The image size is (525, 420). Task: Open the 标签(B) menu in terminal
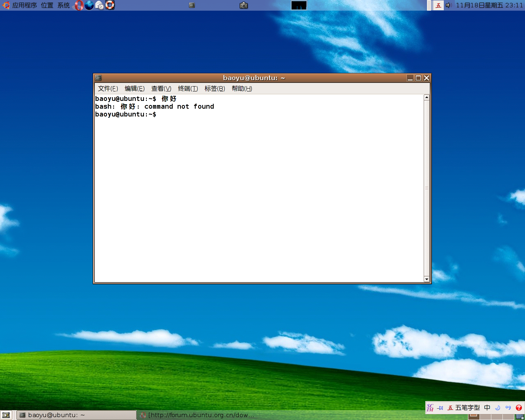[215, 89]
